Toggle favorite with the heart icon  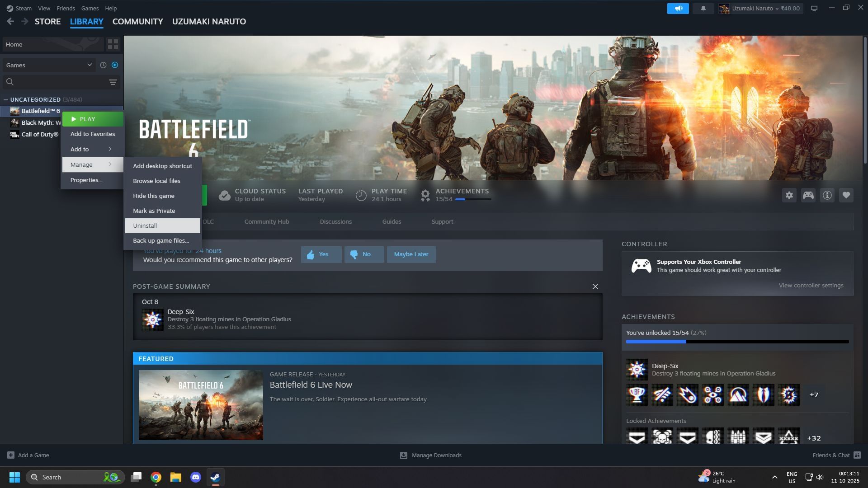[846, 195]
